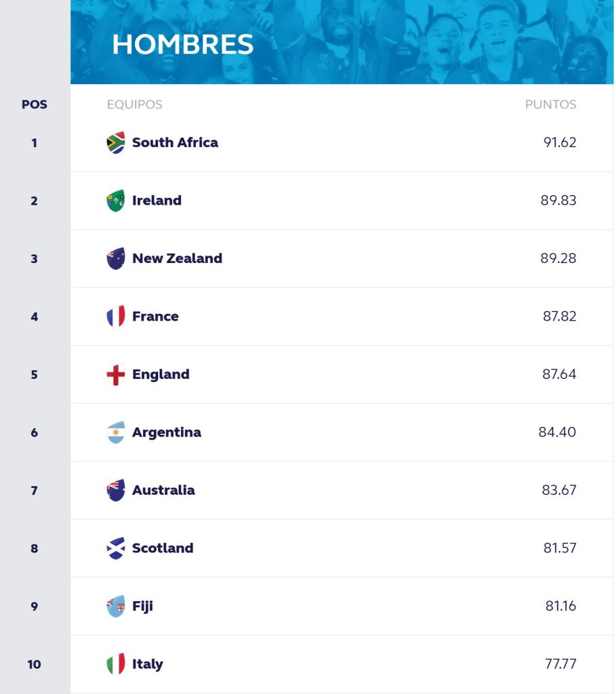Click the Fiji flag icon
Screen dimensions: 616x694
pyautogui.click(x=116, y=606)
